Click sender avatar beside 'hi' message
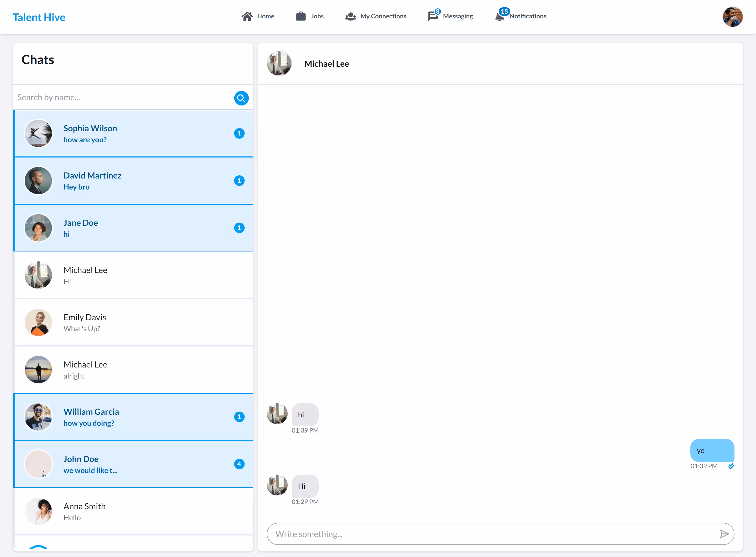This screenshot has height=557, width=756. pyautogui.click(x=277, y=413)
